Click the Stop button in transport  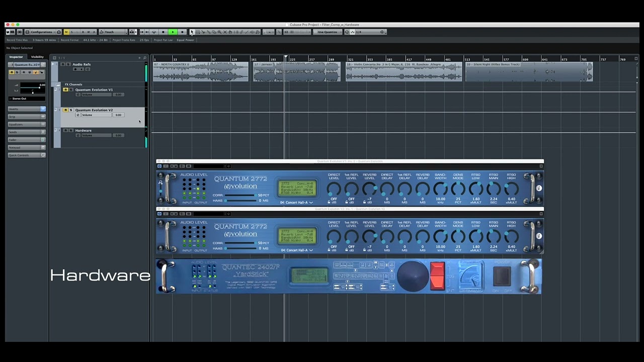[x=163, y=32]
